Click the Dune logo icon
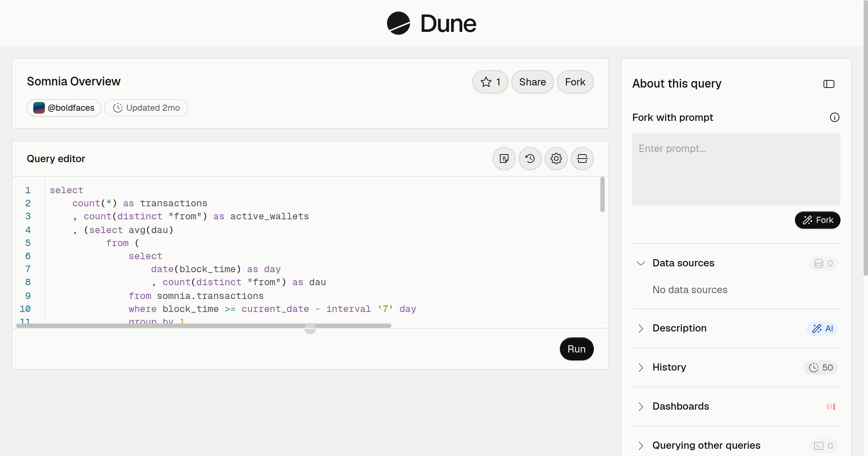Image resolution: width=868 pixels, height=456 pixels. [x=398, y=23]
